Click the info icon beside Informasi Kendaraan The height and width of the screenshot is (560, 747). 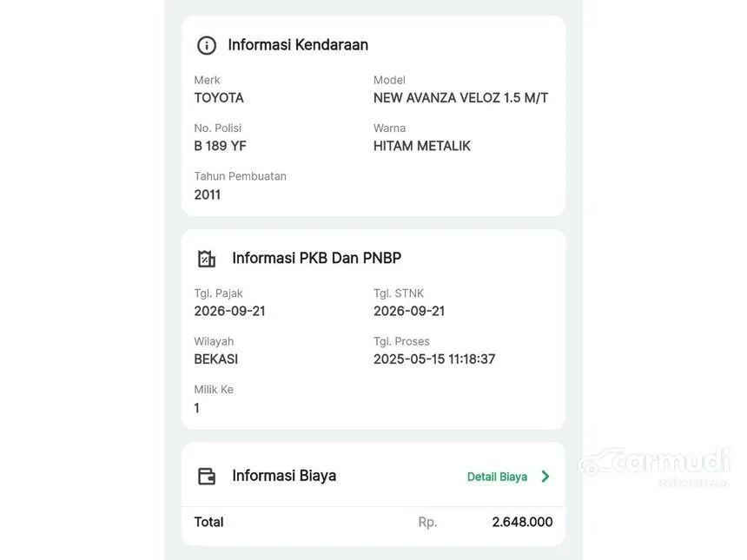[x=206, y=45]
